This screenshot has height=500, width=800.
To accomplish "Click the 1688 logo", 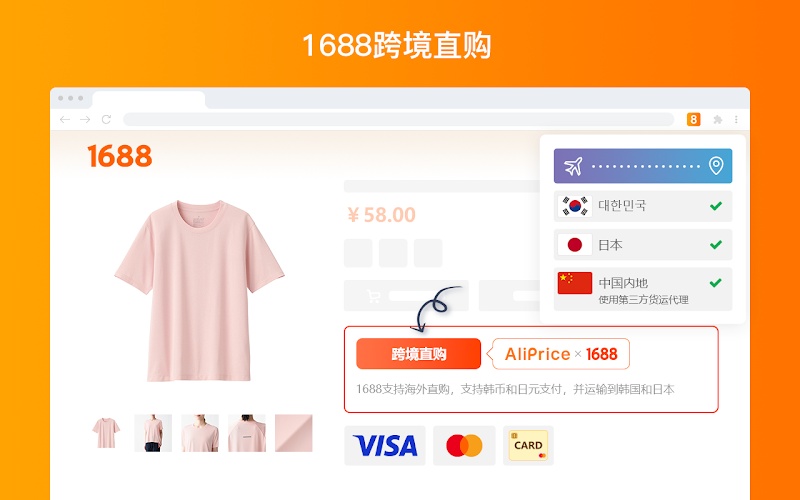I will [120, 156].
